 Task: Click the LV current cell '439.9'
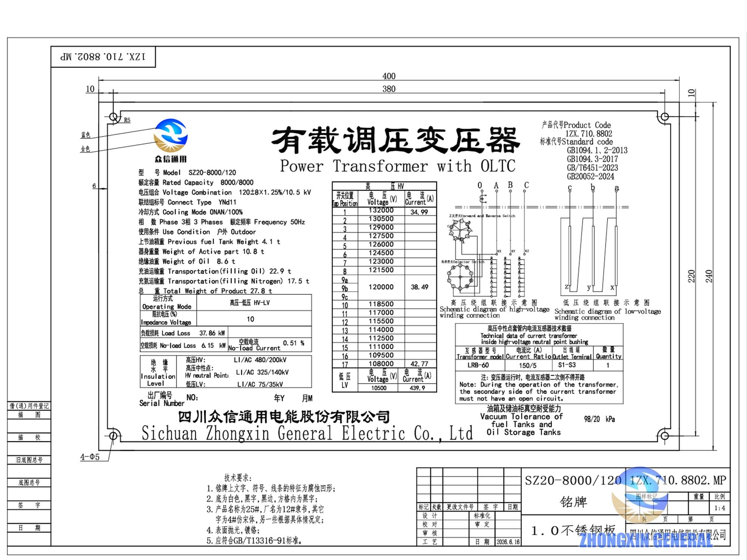[x=417, y=388]
